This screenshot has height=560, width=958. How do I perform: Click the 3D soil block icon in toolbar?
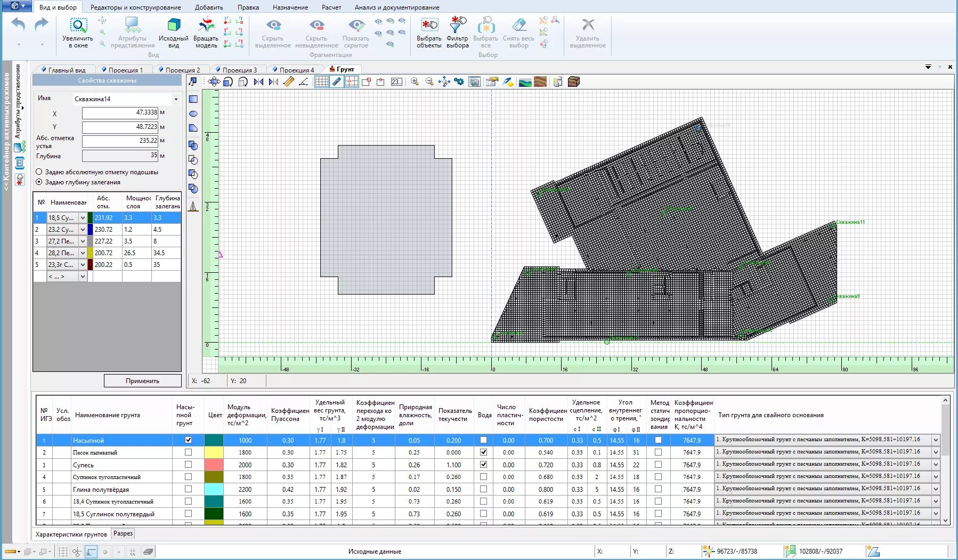[574, 82]
